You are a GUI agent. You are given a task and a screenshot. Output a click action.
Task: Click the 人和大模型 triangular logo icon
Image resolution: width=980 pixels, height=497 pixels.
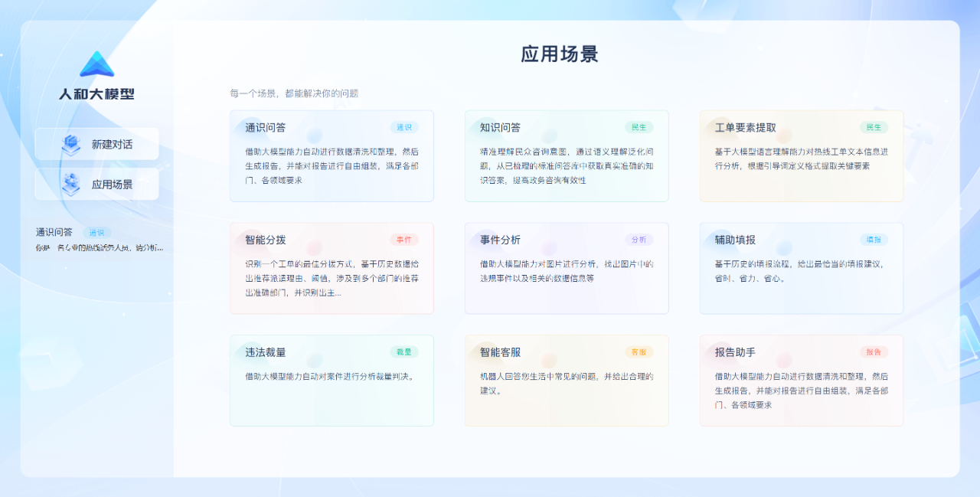(96, 65)
